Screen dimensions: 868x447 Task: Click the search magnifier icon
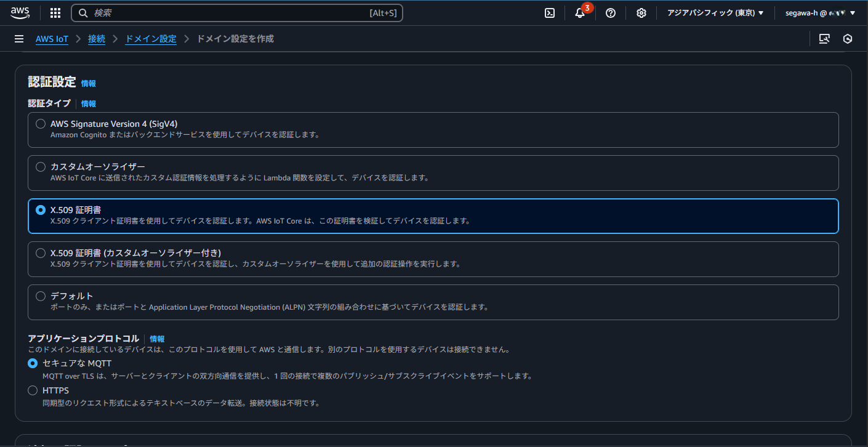pos(83,13)
